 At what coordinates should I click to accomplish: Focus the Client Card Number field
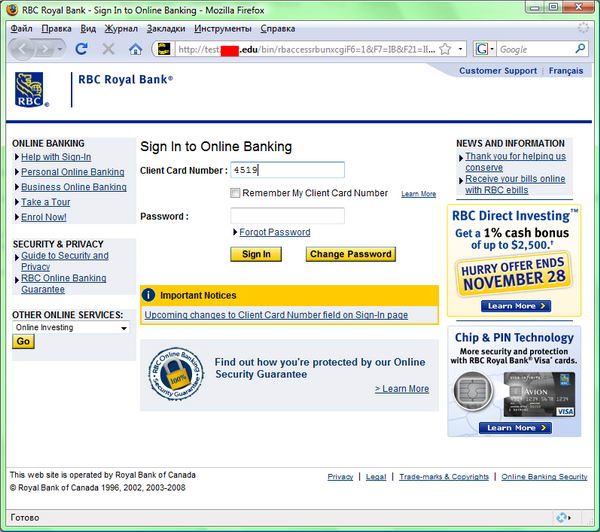[287, 170]
